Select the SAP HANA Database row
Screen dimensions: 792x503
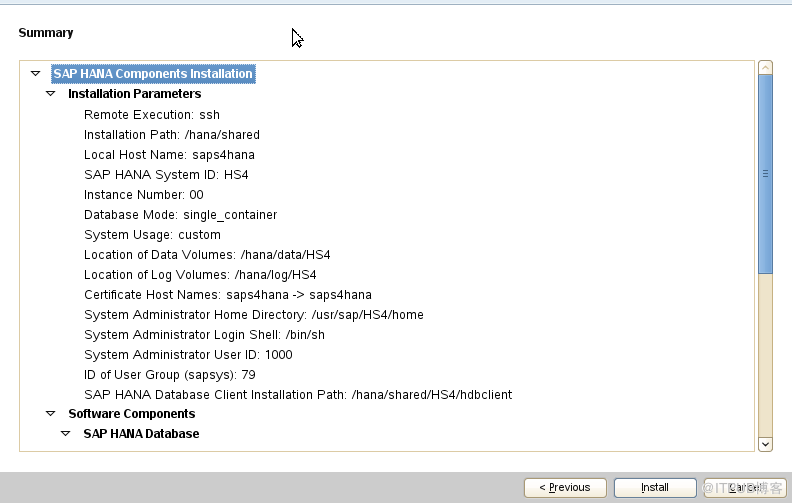141,434
